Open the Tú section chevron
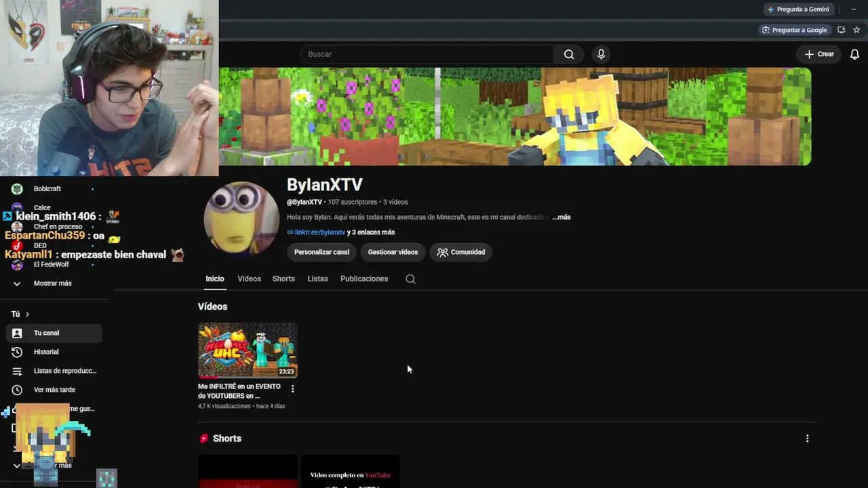The height and width of the screenshot is (488, 868). tap(27, 314)
